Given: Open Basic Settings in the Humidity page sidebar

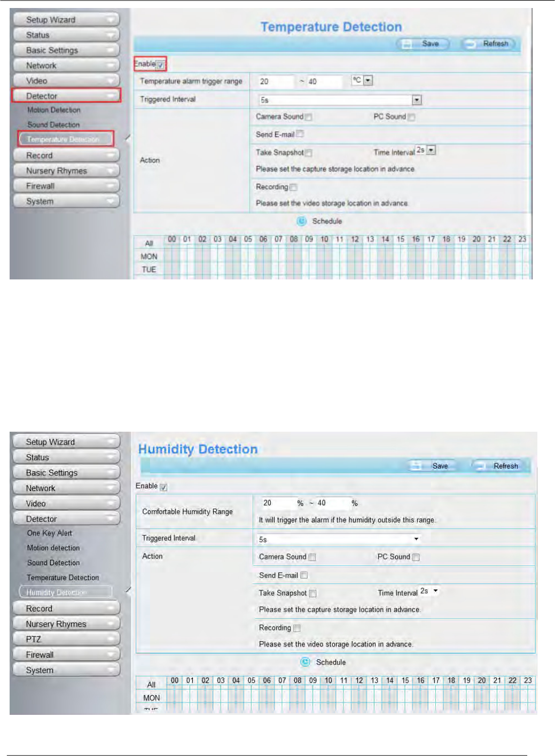Looking at the screenshot, I should point(66,473).
